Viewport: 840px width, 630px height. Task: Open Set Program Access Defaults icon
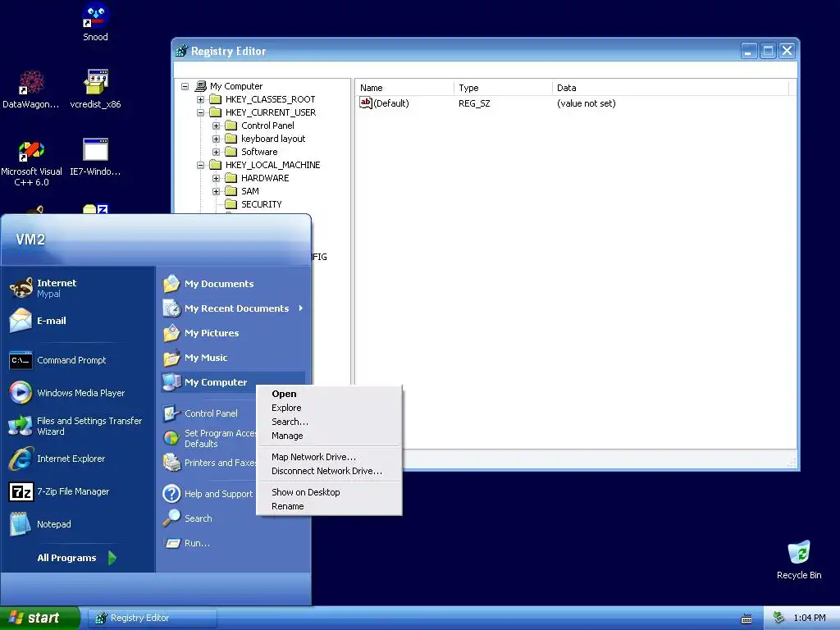point(171,438)
